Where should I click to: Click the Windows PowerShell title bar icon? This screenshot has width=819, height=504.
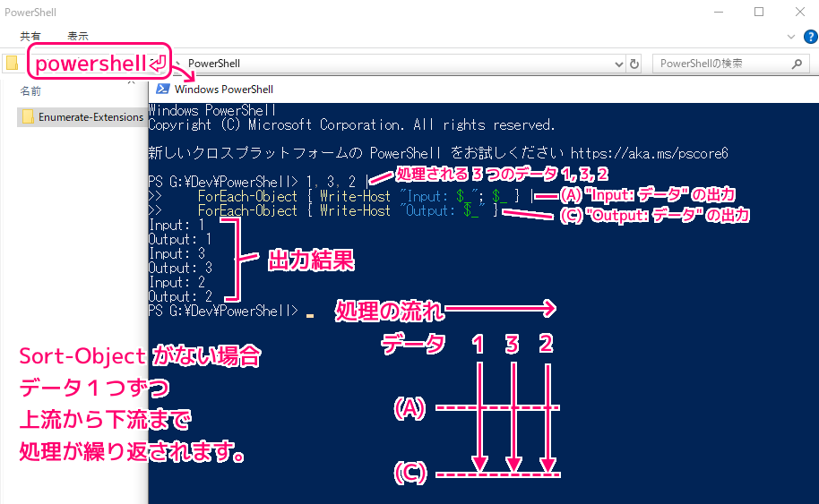pyautogui.click(x=163, y=89)
